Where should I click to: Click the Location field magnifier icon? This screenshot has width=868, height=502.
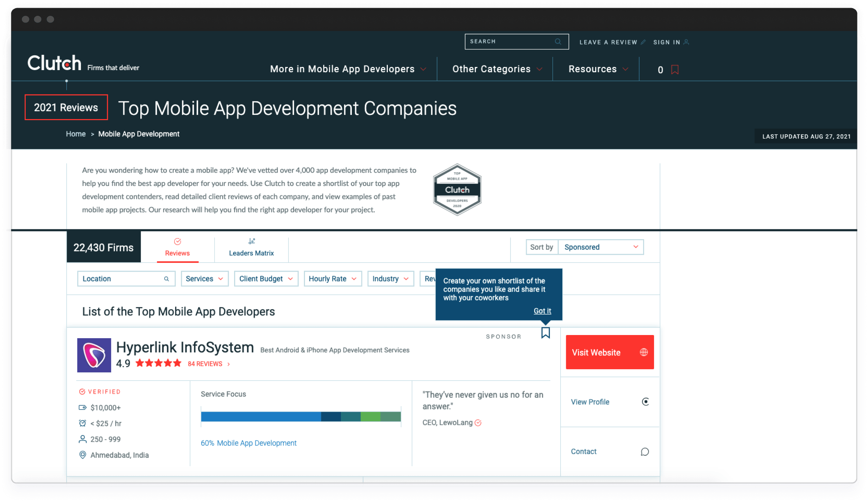166,279
